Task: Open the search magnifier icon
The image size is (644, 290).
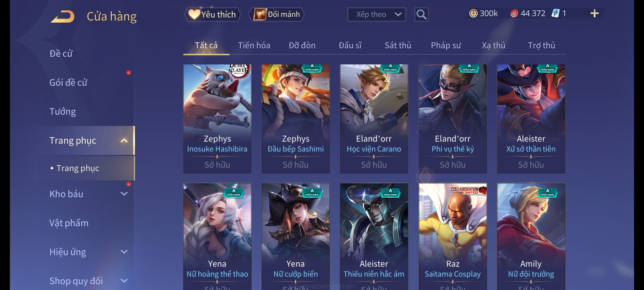Action: [x=421, y=15]
